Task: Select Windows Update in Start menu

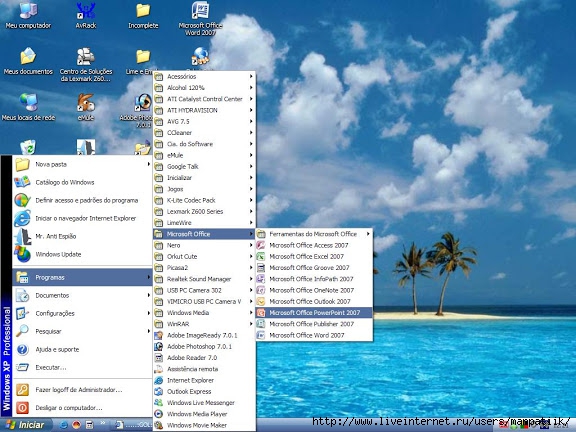Action: [82, 254]
